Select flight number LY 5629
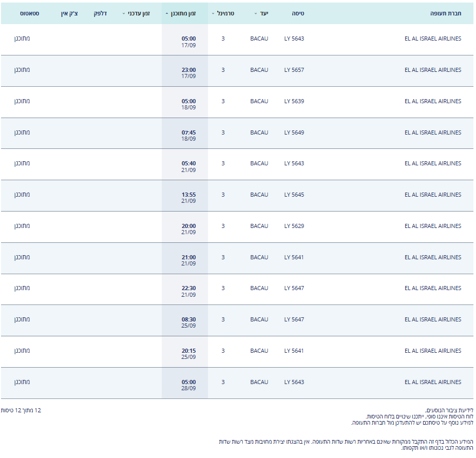This screenshot has width=476, height=458. point(294,226)
